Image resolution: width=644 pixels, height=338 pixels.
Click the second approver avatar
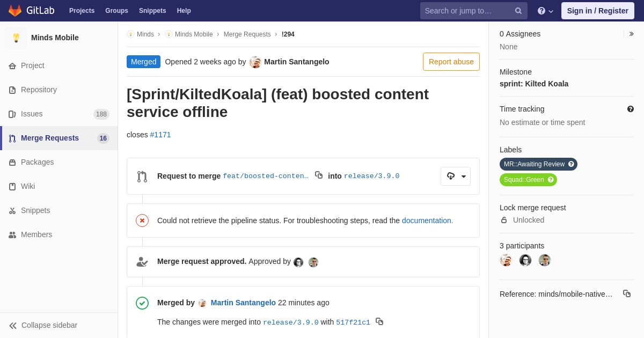pos(313,262)
